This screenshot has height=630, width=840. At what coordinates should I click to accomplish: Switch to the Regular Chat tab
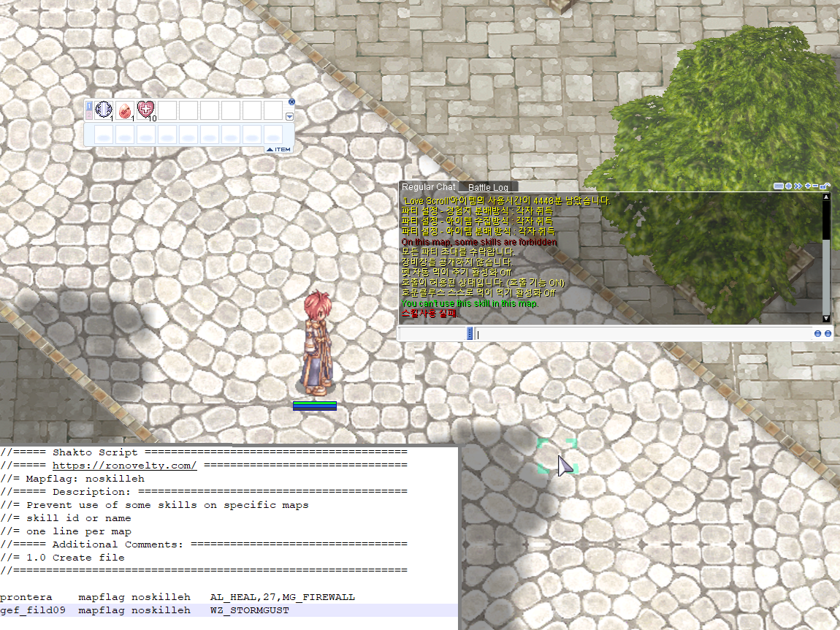tap(428, 187)
